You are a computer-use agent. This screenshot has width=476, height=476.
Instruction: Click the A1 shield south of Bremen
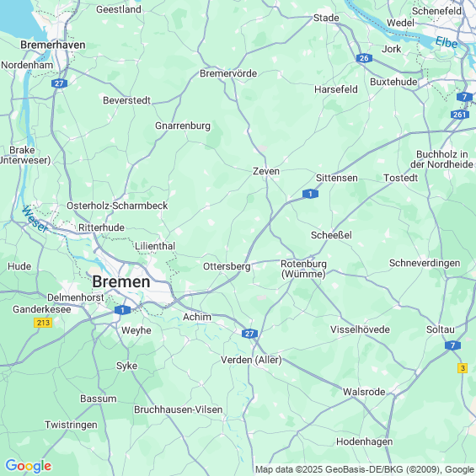123,310
